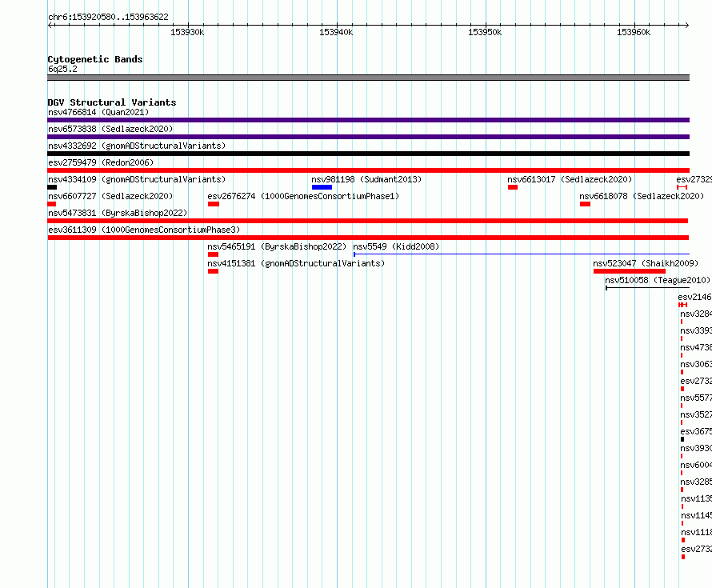Image resolution: width=712 pixels, height=588 pixels.
Task: Click the truncated nsv1145 variant label
Action: point(696,515)
